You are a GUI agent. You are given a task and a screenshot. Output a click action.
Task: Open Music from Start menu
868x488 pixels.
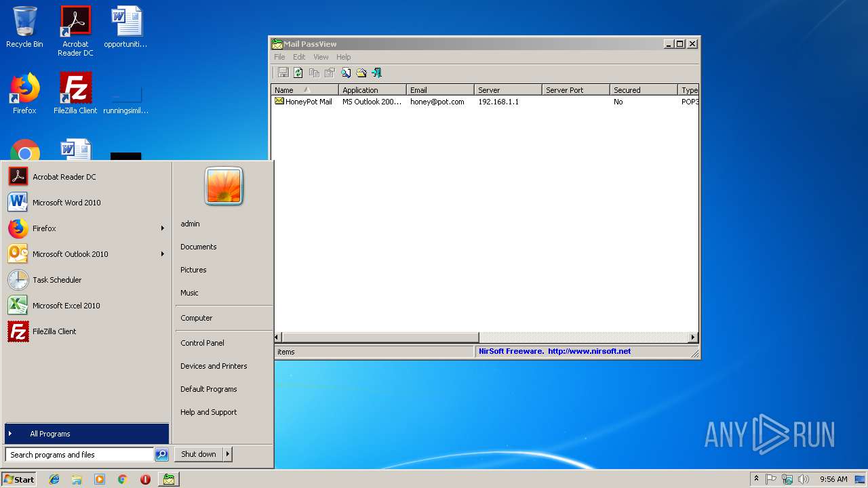[x=189, y=293]
